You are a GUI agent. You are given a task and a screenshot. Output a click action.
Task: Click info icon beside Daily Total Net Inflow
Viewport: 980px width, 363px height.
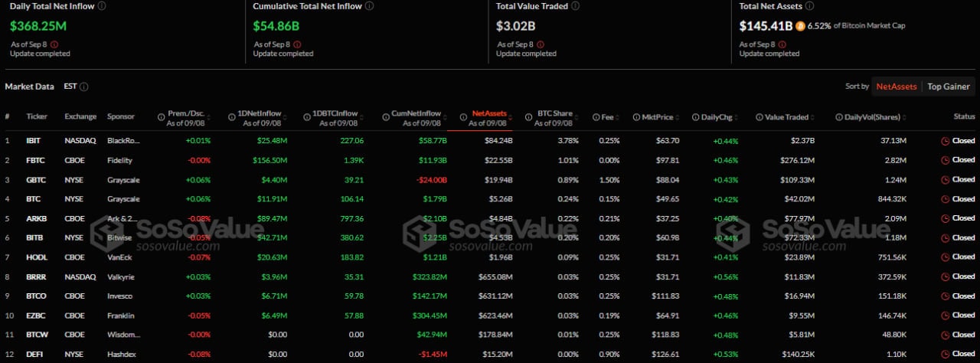click(103, 6)
